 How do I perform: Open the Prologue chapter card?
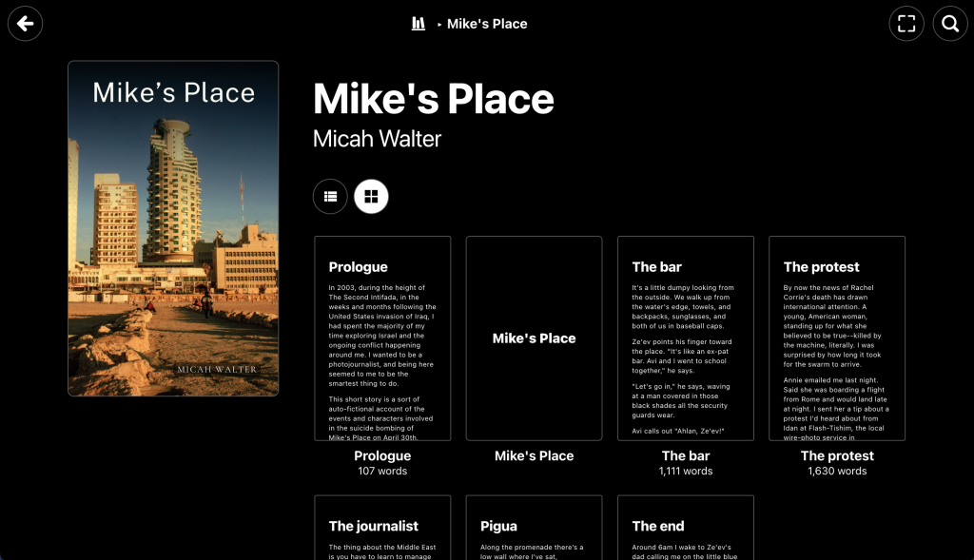click(x=382, y=338)
